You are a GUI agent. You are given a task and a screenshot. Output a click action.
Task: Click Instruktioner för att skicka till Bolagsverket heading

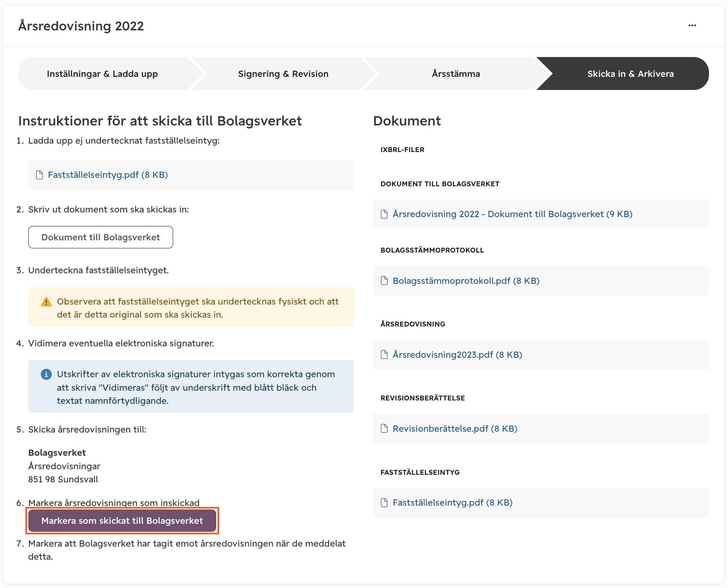click(x=160, y=121)
